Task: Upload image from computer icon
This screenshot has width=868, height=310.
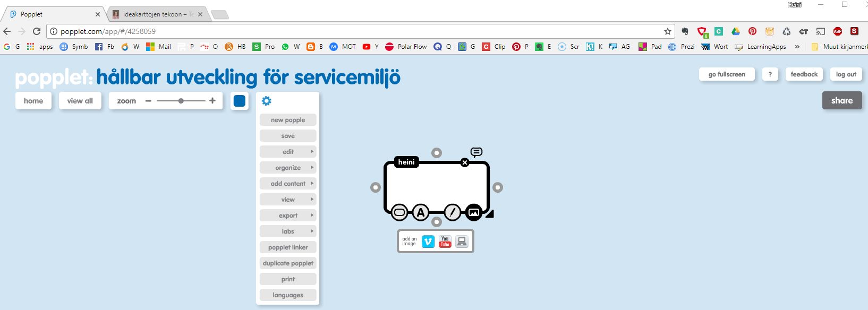Action: (462, 242)
